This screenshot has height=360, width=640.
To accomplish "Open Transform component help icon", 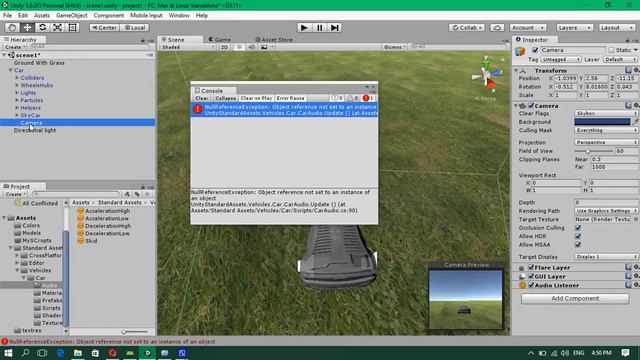I will [629, 70].
